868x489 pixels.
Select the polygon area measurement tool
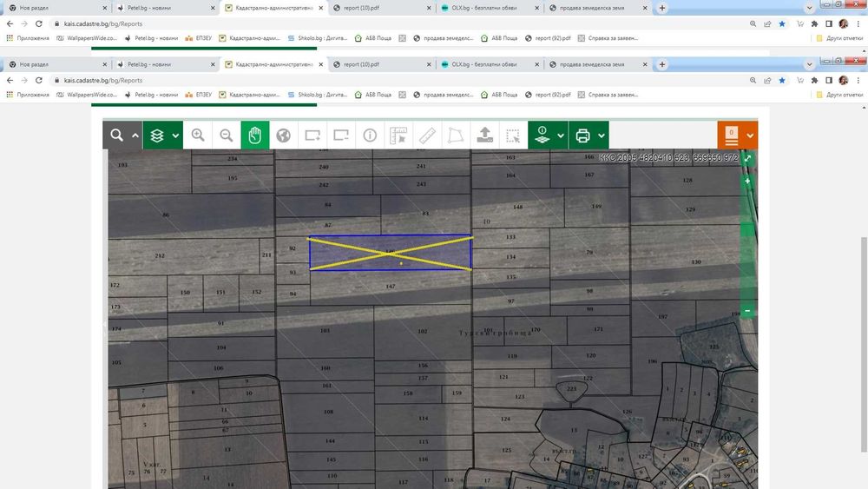click(457, 135)
